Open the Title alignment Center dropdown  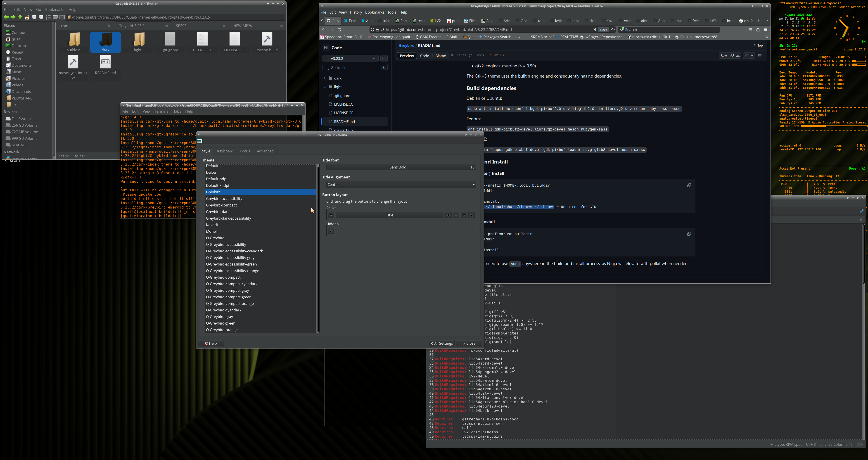(401, 184)
